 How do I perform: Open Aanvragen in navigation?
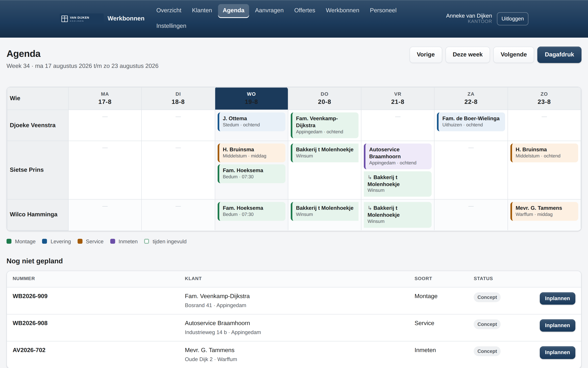click(x=269, y=10)
